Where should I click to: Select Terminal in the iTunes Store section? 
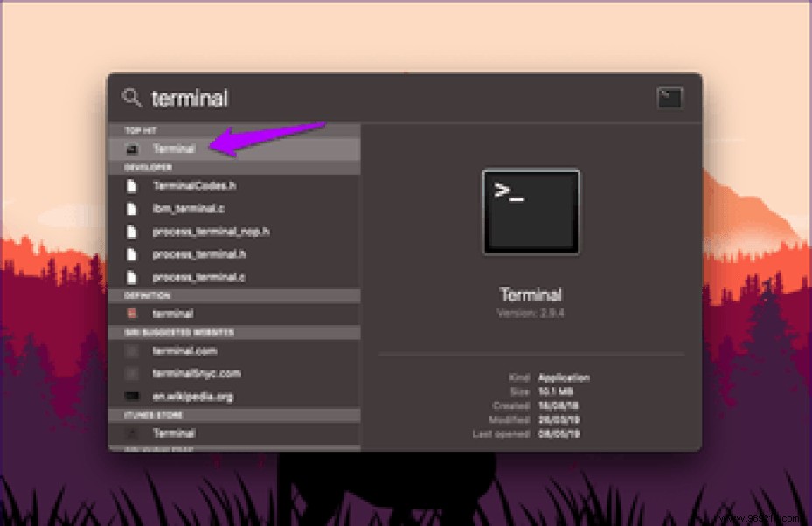click(x=174, y=433)
